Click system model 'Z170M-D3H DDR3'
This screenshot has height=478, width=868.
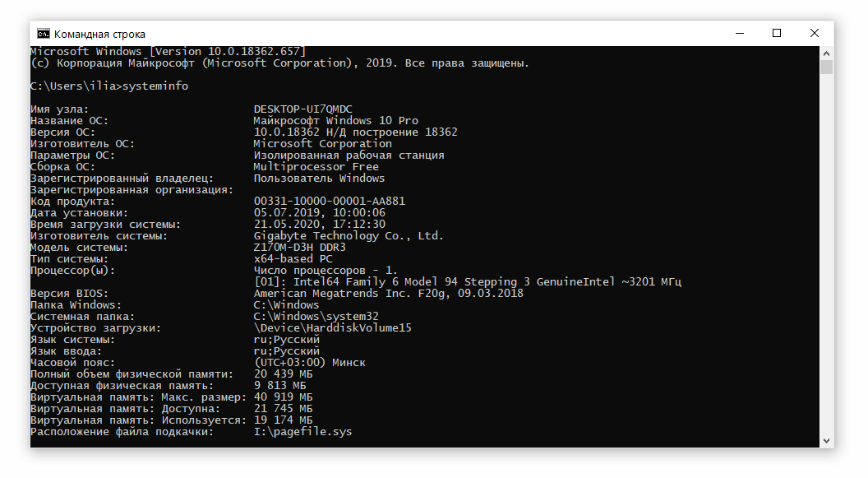[299, 248]
